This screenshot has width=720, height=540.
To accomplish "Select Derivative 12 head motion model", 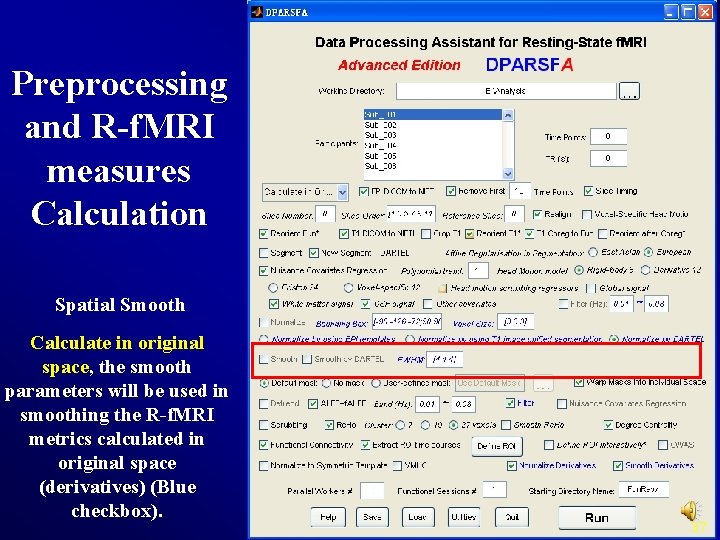I will 645,270.
